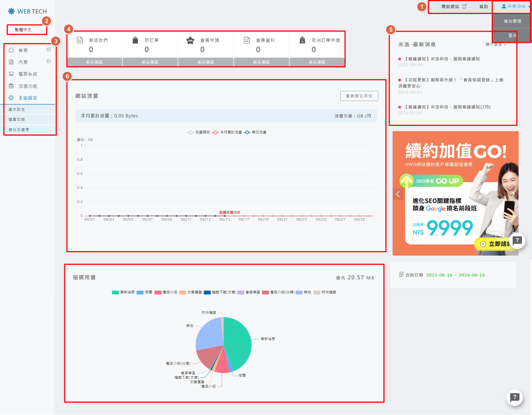Open 電商系統 via its cart icon
The image size is (532, 415).
pos(11,74)
